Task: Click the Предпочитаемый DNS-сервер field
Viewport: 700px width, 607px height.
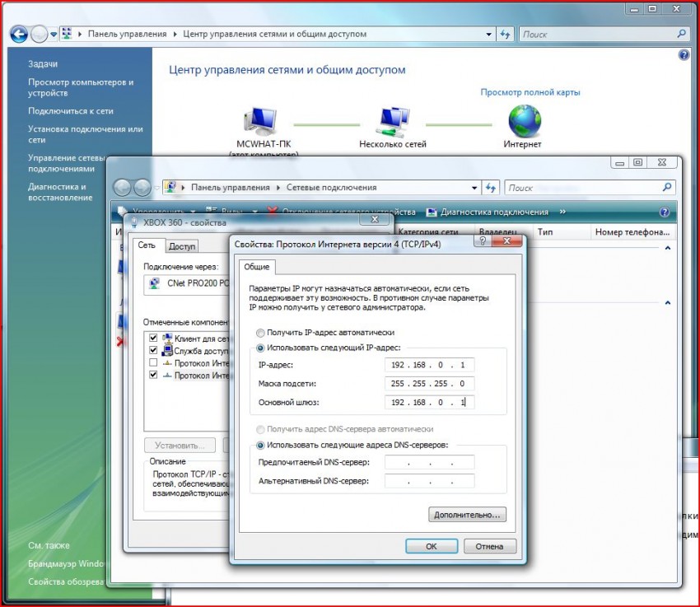Action: [x=429, y=462]
